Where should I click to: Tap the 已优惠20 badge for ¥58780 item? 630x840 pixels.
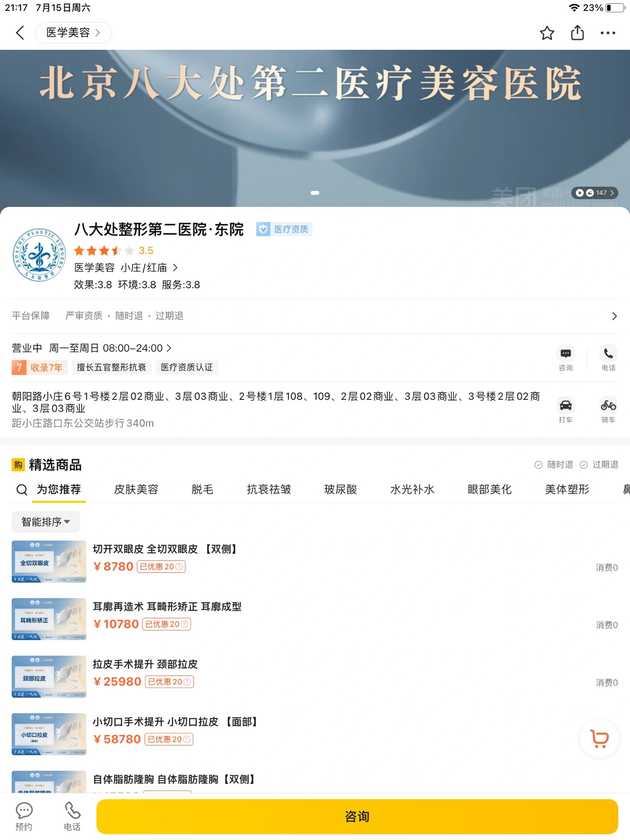[169, 739]
